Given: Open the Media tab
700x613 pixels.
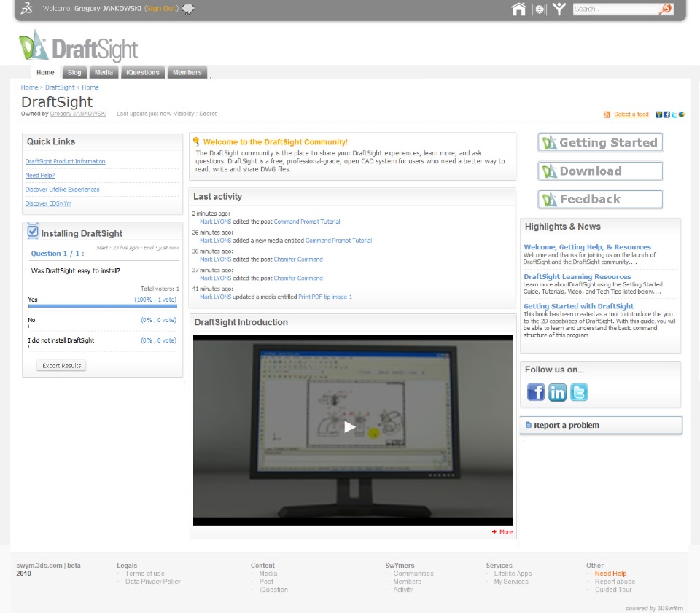Looking at the screenshot, I should point(104,72).
